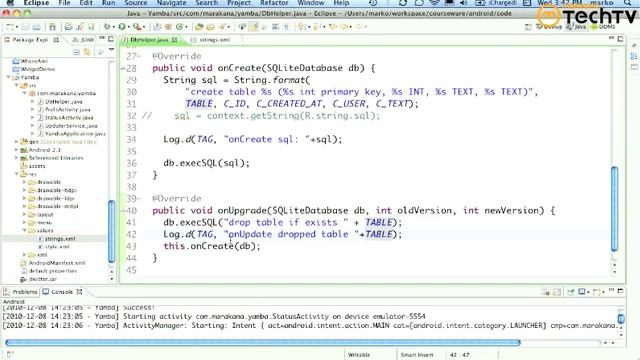Click Collapse All in Package Explorer
The image size is (640, 360).
76,52
